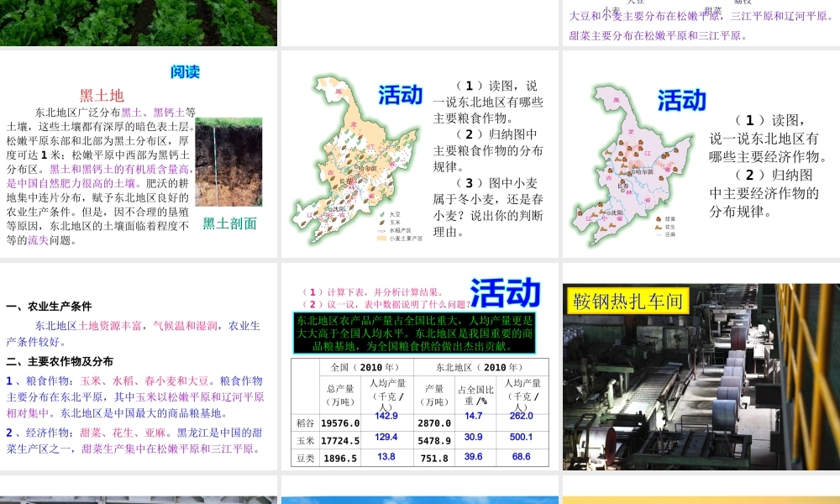Click the blue value 129.4
840x504 pixels.
[x=386, y=437]
